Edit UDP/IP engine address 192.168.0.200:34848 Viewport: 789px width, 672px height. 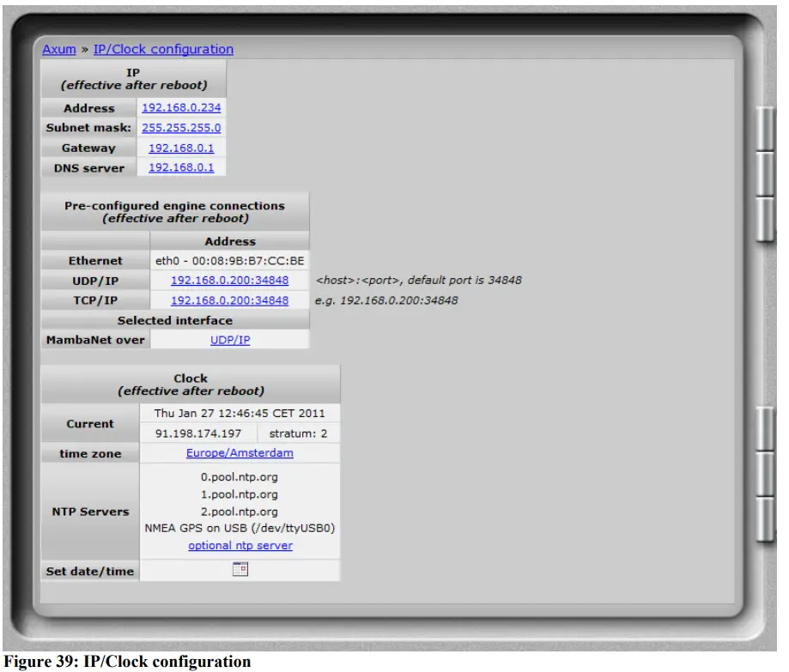pyautogui.click(x=229, y=280)
